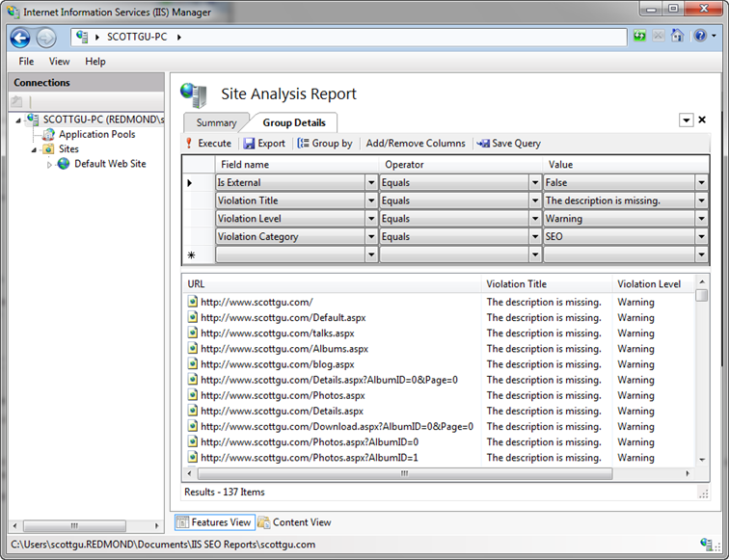Click the Connections pane horizontal scrollbar thumb
729x560 pixels.
click(74, 525)
